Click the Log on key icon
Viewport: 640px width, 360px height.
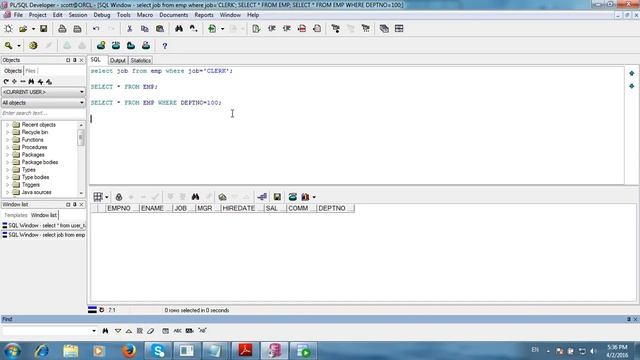click(9, 46)
